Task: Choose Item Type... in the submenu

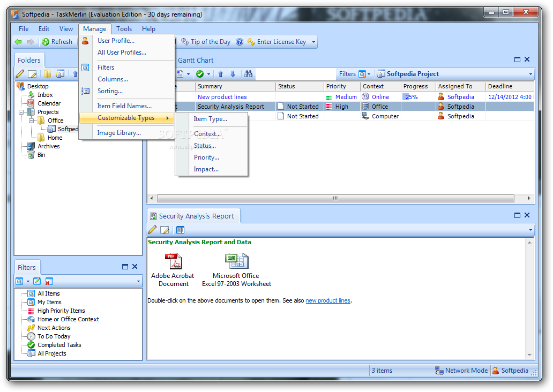Action: coord(212,119)
